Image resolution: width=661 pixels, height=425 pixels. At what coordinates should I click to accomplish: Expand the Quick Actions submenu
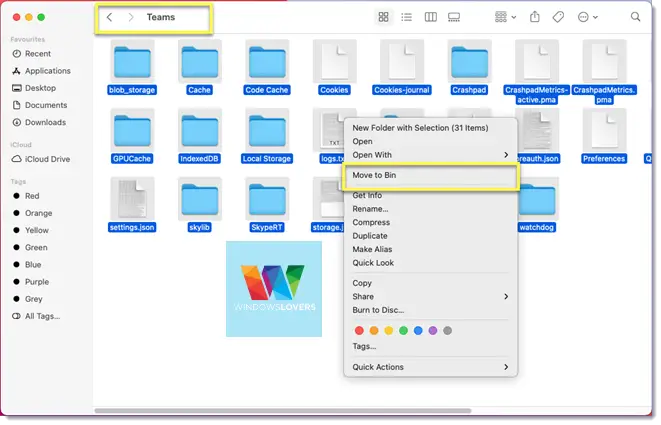point(430,367)
